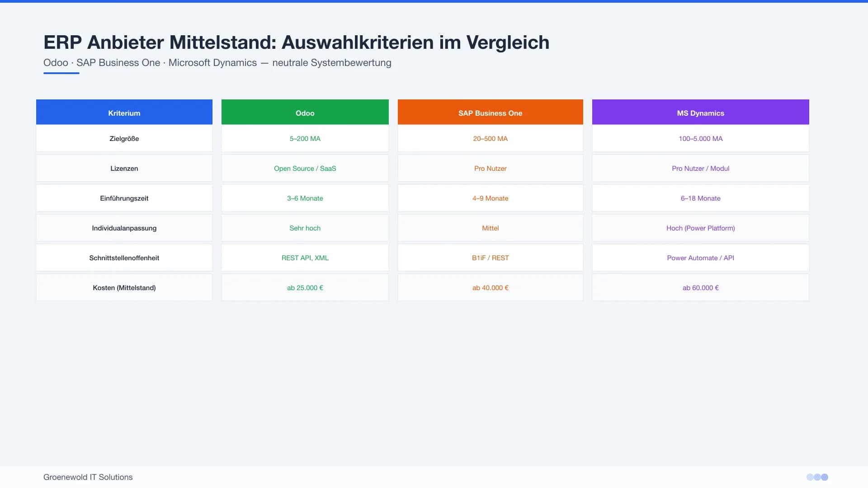The height and width of the screenshot is (488, 868).
Task: Click the ab 60.000 € cell
Action: [701, 287]
